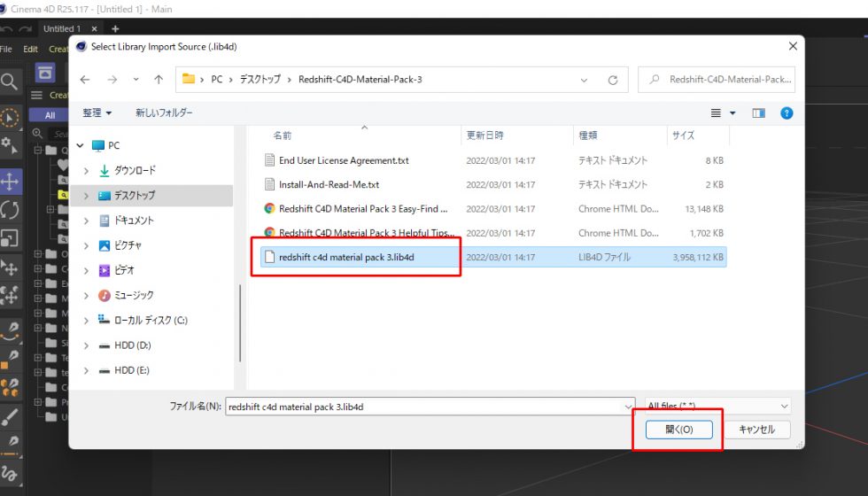Click the キャンセル cancel button
This screenshot has height=496, width=868.
756,430
